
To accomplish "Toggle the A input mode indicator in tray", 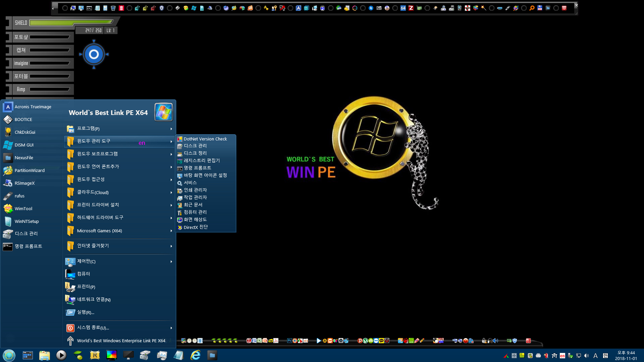I will (595, 356).
